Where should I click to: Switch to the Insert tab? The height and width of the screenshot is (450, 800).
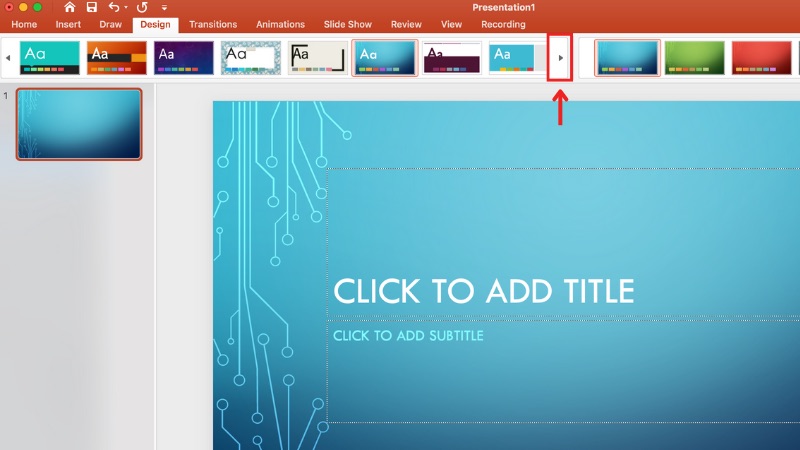coord(68,24)
